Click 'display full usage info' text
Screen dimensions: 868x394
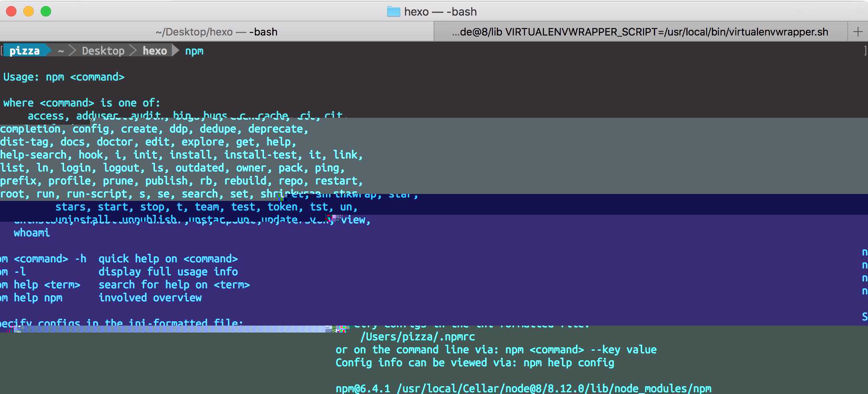pyautogui.click(x=168, y=272)
